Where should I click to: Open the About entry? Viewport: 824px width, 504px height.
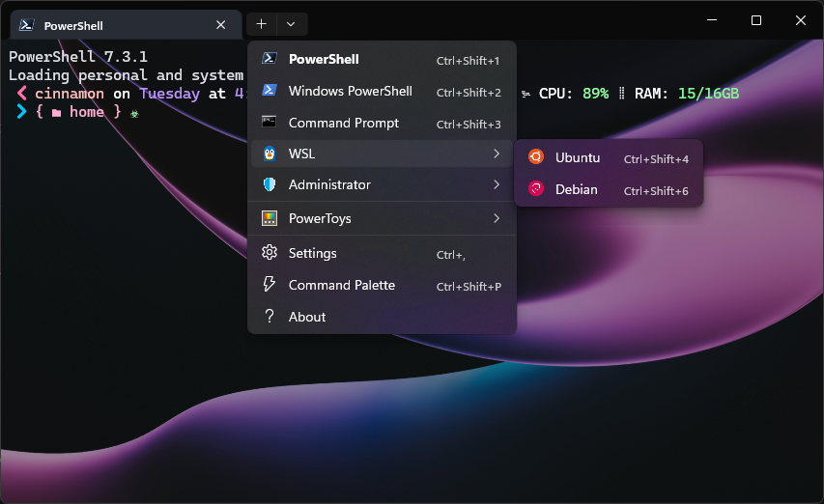382,317
